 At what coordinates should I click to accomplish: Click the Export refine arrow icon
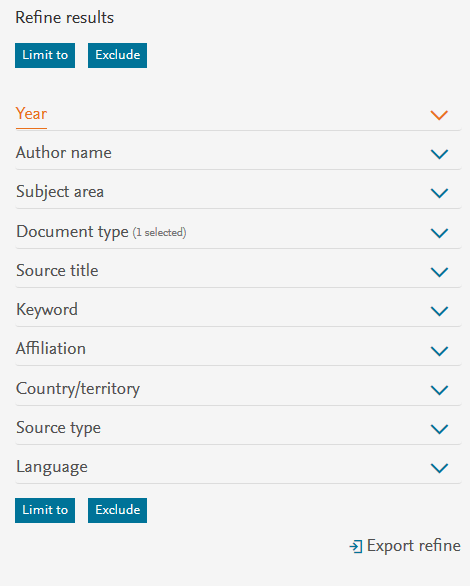(356, 546)
